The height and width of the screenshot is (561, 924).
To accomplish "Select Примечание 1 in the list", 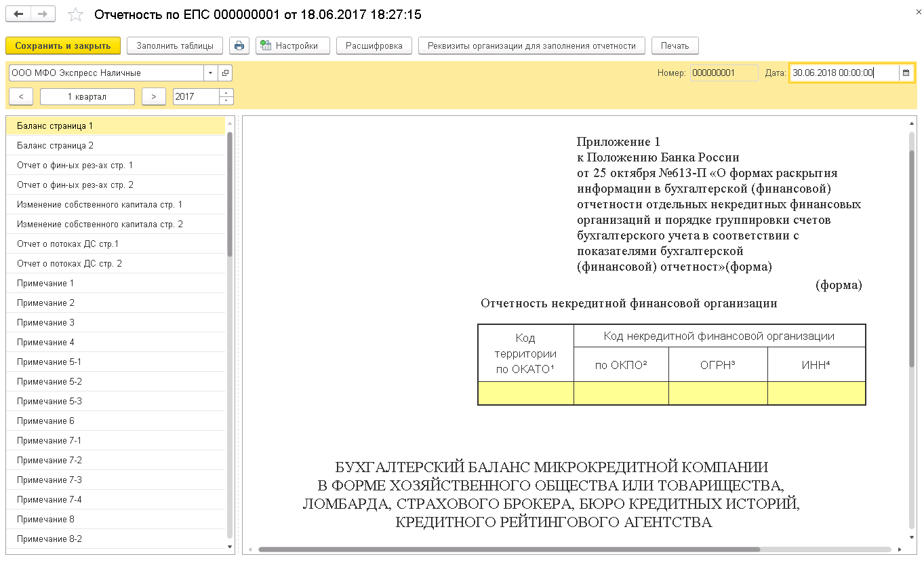I will 115,283.
